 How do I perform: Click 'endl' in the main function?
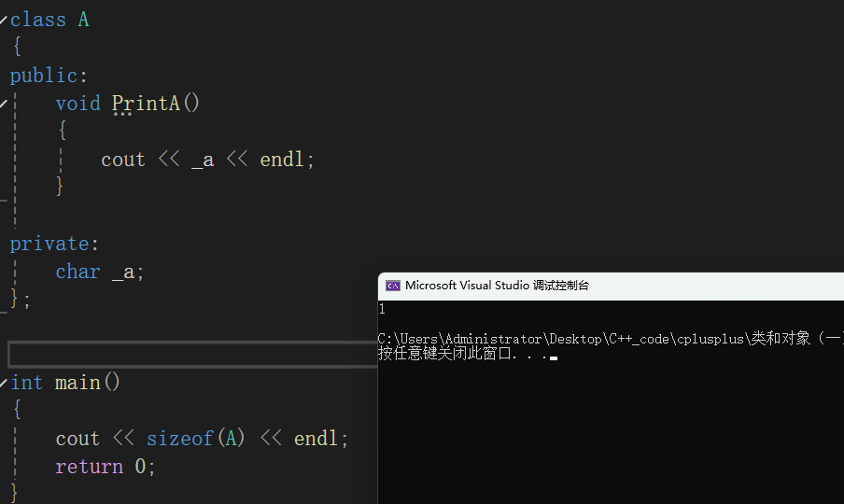tap(316, 439)
